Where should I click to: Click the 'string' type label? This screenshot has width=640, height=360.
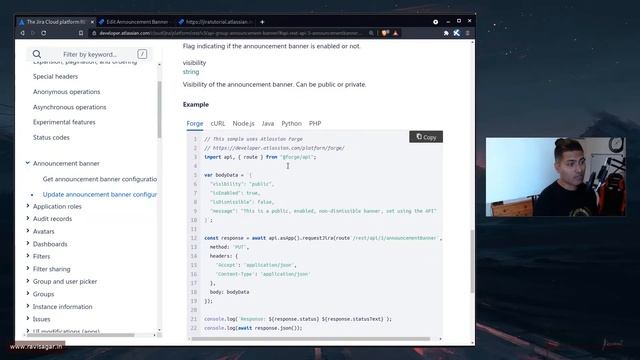point(191,72)
